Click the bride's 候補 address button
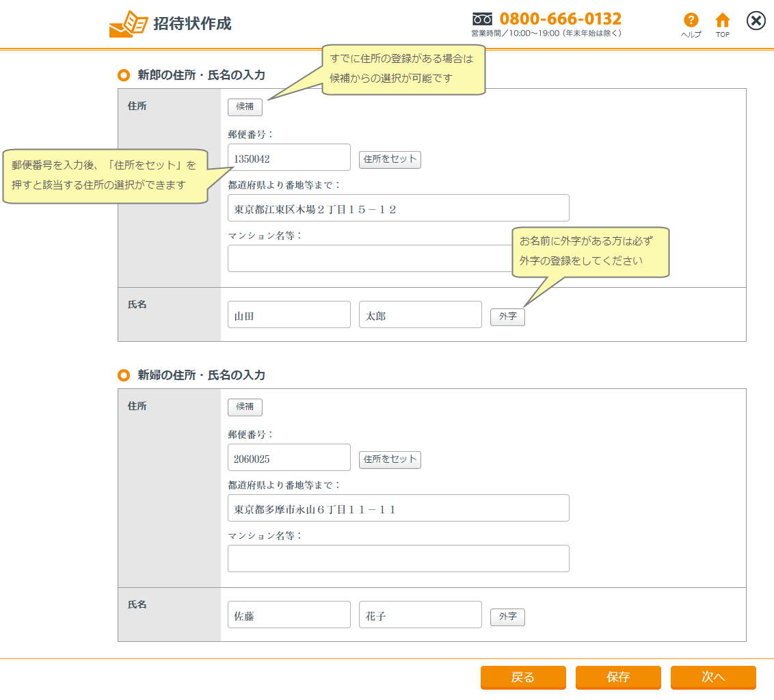This screenshot has height=700, width=774. pos(245,407)
